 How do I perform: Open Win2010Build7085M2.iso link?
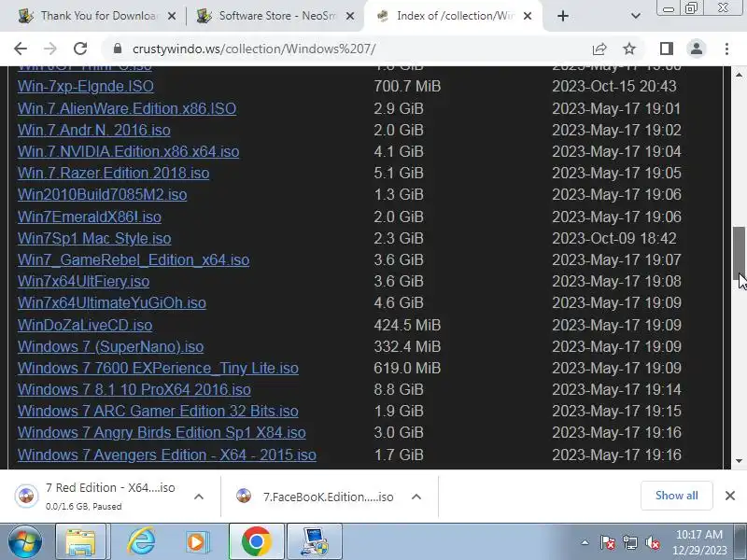[102, 194]
